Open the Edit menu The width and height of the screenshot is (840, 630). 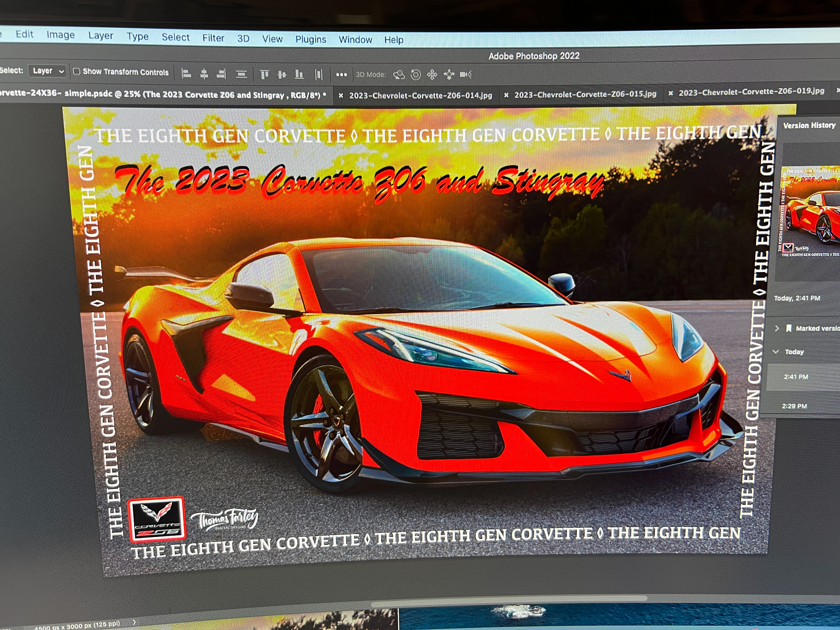(x=25, y=34)
